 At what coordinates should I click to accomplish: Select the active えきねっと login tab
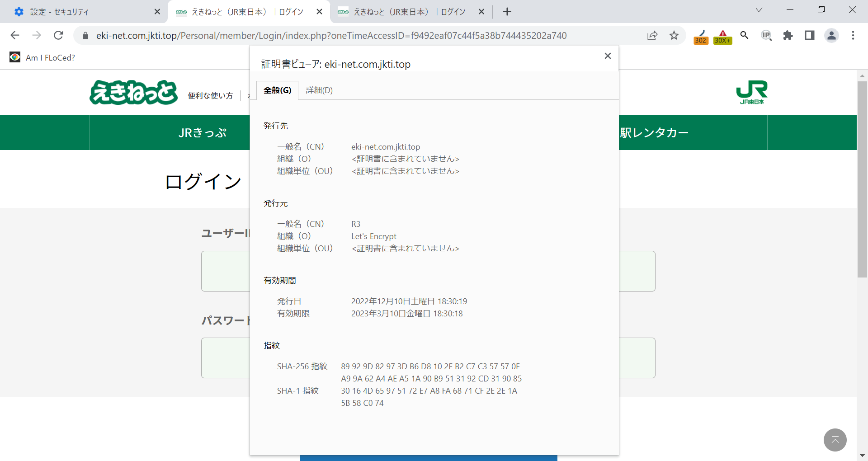[249, 12]
